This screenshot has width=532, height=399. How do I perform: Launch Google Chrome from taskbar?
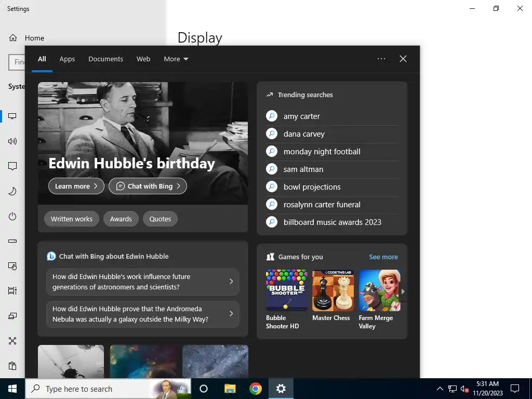[256, 389]
